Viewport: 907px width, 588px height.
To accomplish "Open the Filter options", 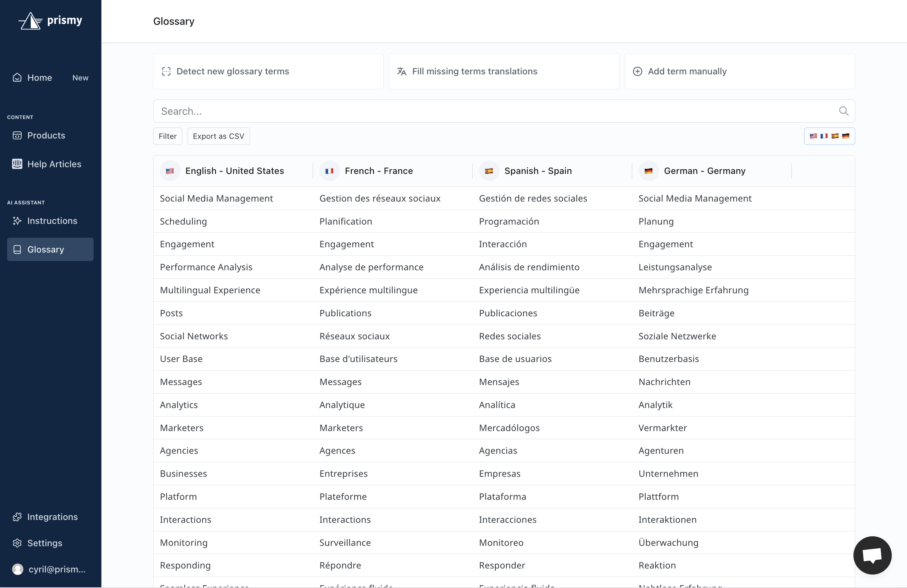I will [167, 136].
